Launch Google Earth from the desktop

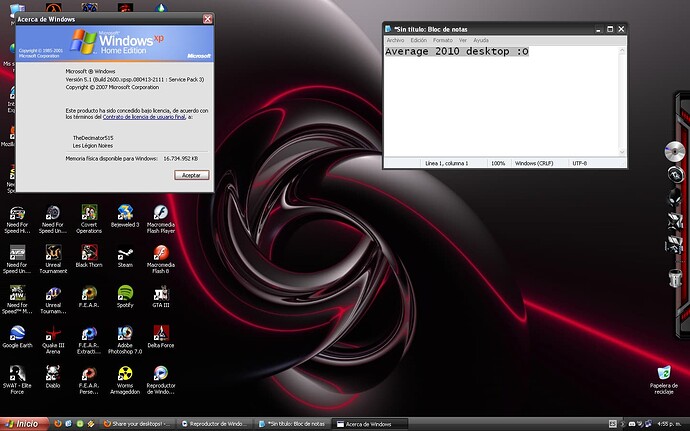point(17,333)
